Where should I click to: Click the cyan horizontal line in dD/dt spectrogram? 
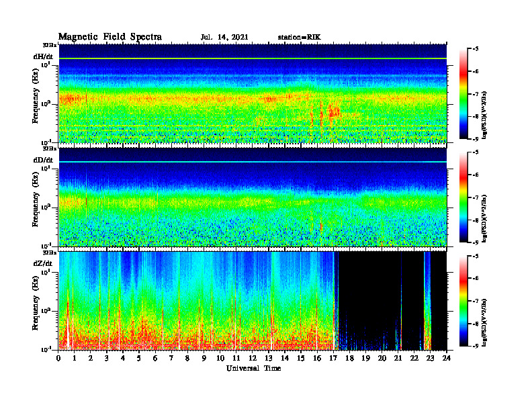click(x=253, y=162)
